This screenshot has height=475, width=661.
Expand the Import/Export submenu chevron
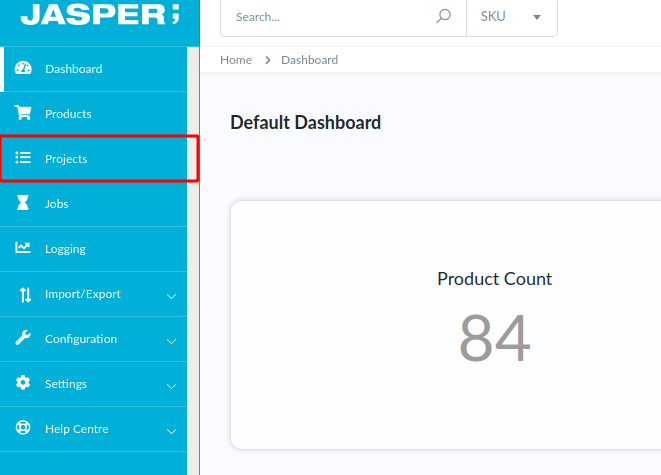(x=171, y=296)
